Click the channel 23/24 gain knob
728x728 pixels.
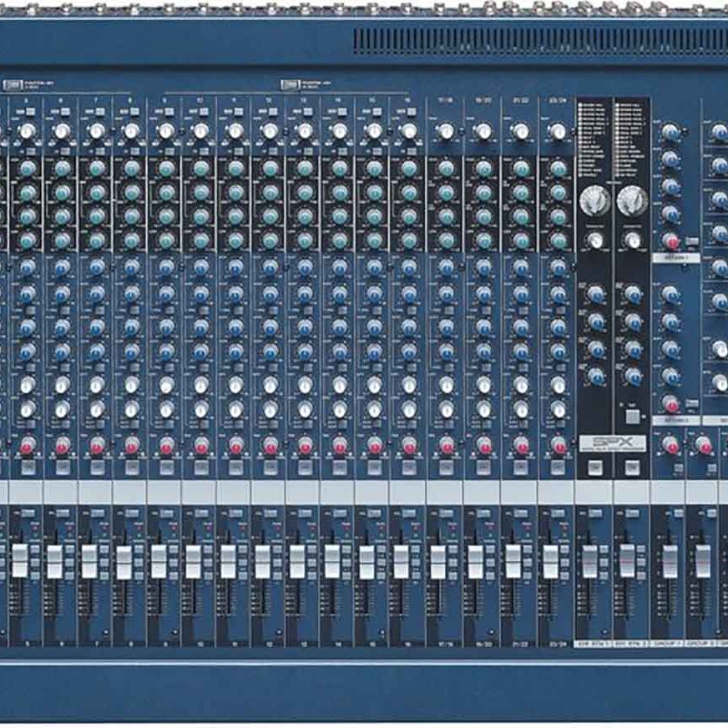(557, 132)
